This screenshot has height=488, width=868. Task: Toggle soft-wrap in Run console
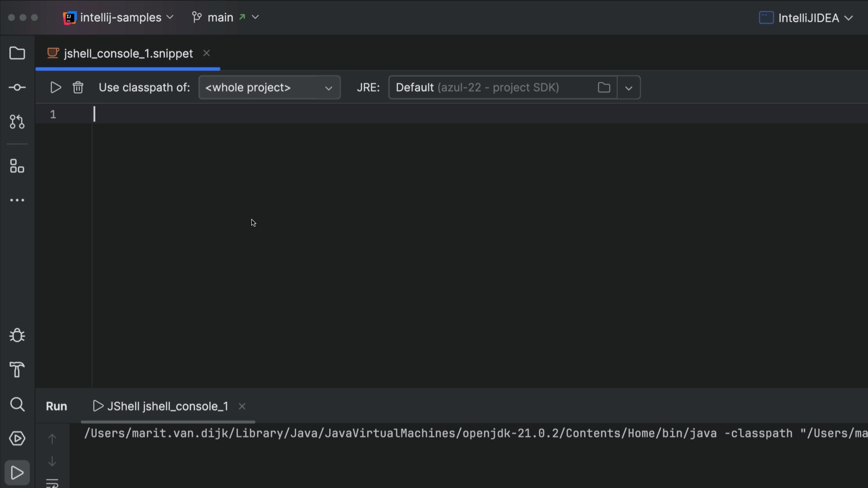52,483
